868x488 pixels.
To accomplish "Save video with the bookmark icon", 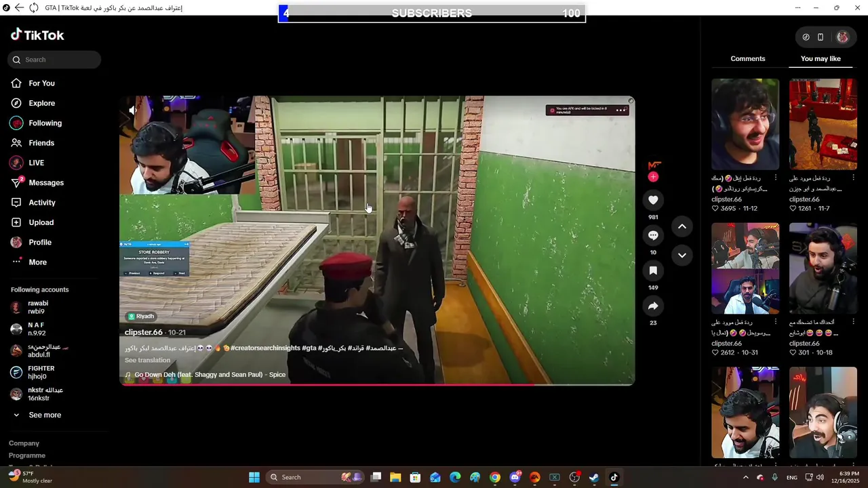I will [653, 270].
